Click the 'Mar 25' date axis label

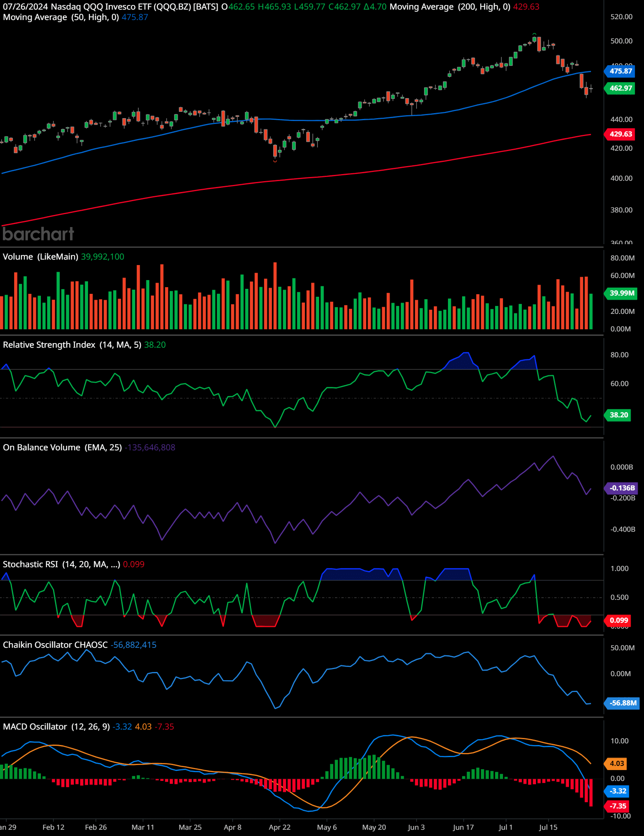coord(190,827)
